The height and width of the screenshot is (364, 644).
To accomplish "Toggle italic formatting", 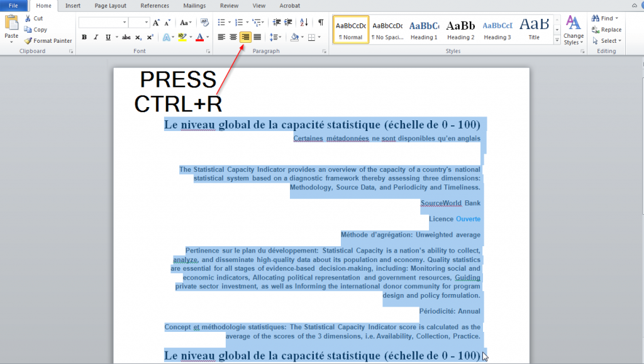I will [96, 37].
